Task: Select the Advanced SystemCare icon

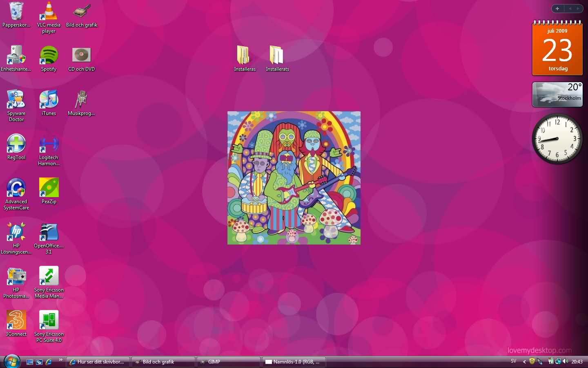Action: point(16,193)
